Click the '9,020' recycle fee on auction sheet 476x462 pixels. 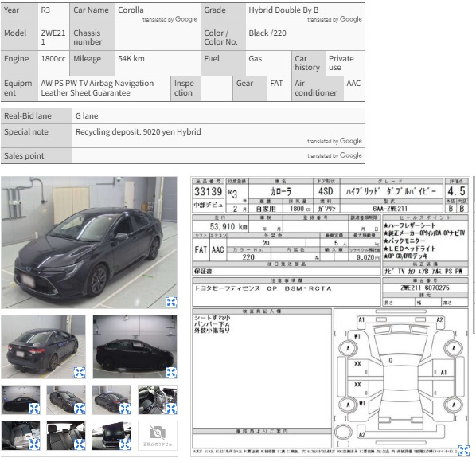(x=368, y=257)
